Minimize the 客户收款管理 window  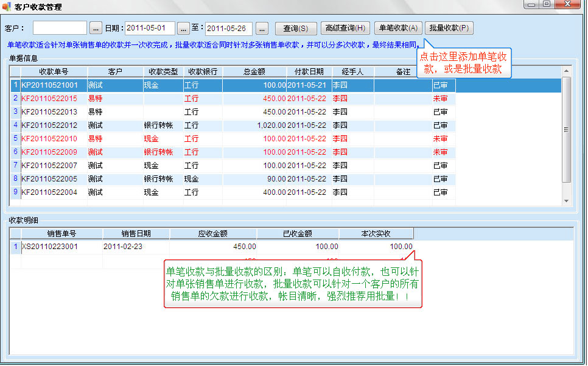click(531, 5)
